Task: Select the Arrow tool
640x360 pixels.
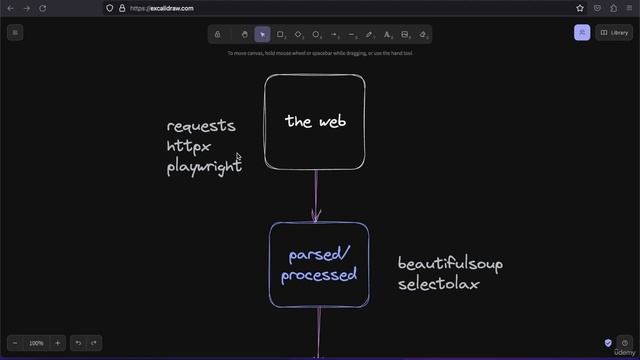Action: pos(334,35)
